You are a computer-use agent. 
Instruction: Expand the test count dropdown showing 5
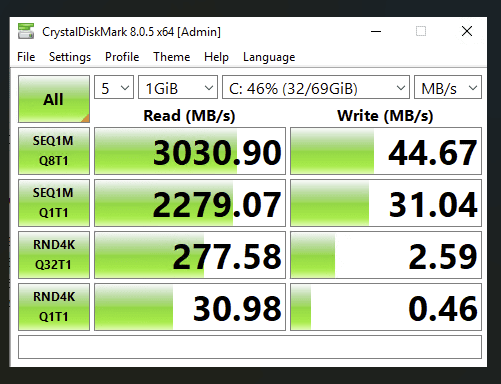pos(114,87)
